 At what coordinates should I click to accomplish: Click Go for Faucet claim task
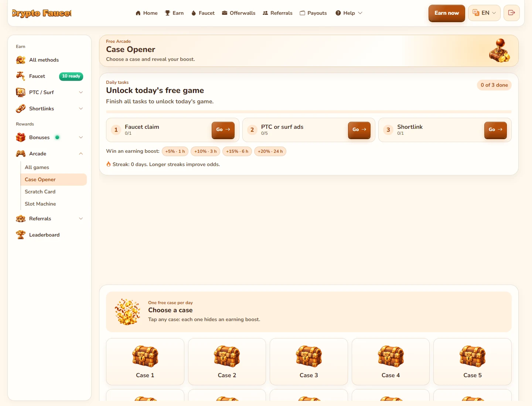pos(223,130)
